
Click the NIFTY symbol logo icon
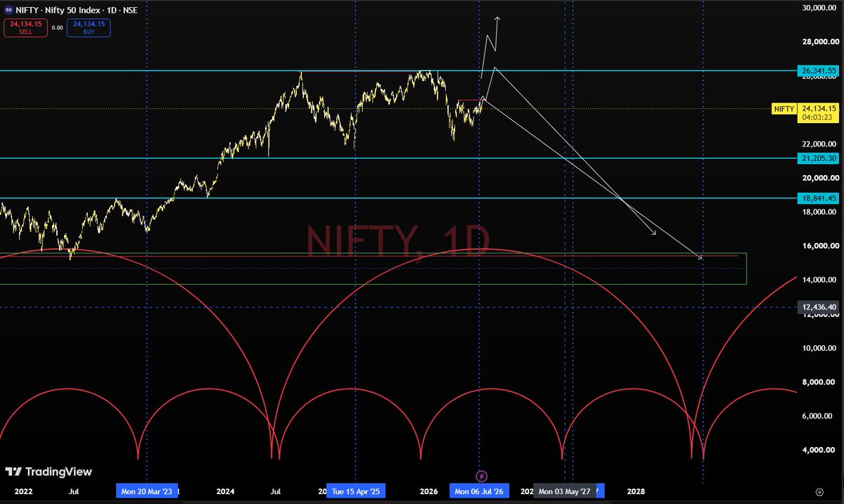click(8, 8)
